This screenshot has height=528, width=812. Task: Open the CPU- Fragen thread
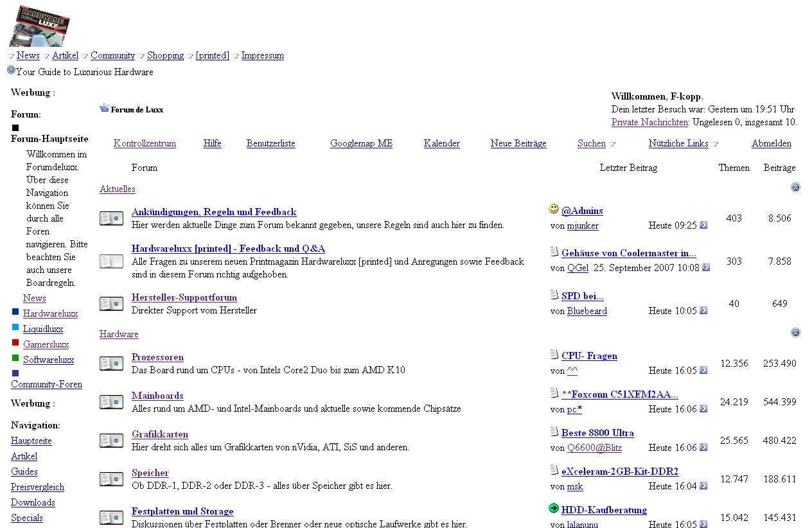(x=589, y=356)
